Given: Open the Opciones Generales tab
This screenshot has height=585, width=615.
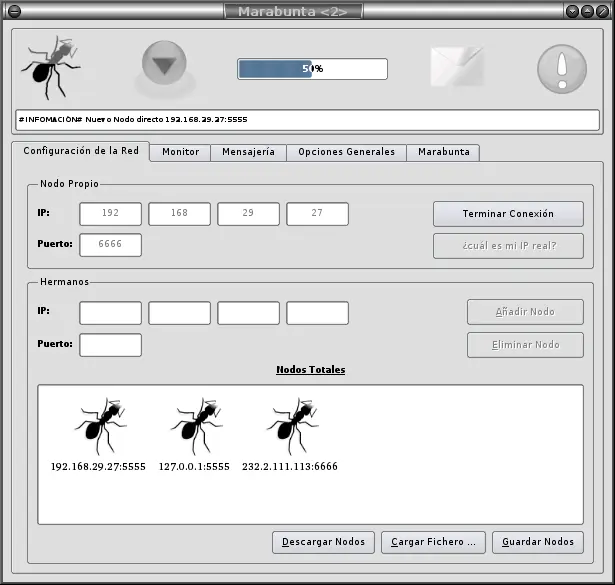Looking at the screenshot, I should coord(346,152).
